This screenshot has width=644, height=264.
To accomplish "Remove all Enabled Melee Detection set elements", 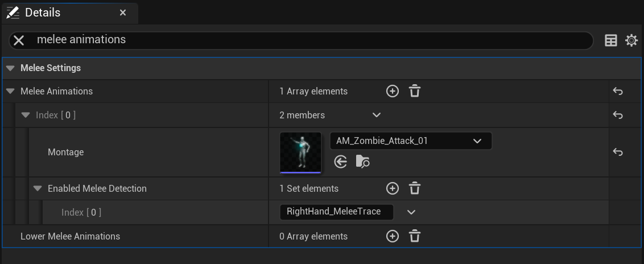I will tap(415, 188).
